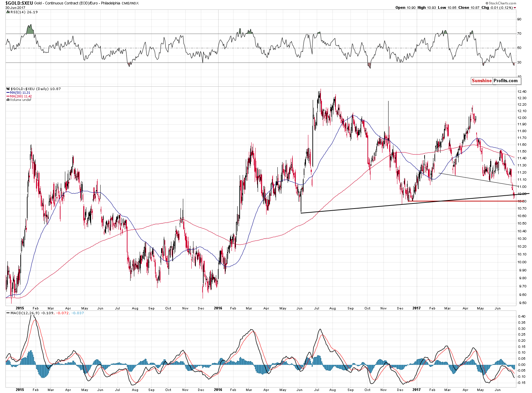Click the 2016 year label under the price chart

[x=218, y=308]
